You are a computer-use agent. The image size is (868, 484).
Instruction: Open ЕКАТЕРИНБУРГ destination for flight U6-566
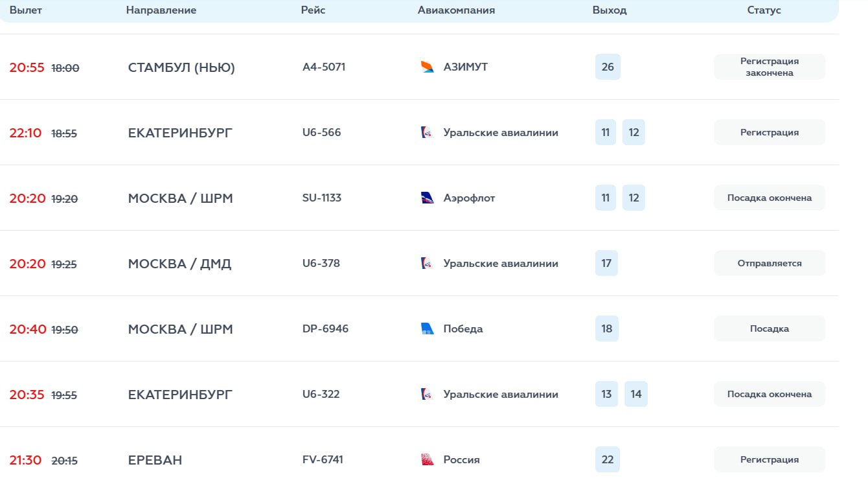[x=180, y=133]
